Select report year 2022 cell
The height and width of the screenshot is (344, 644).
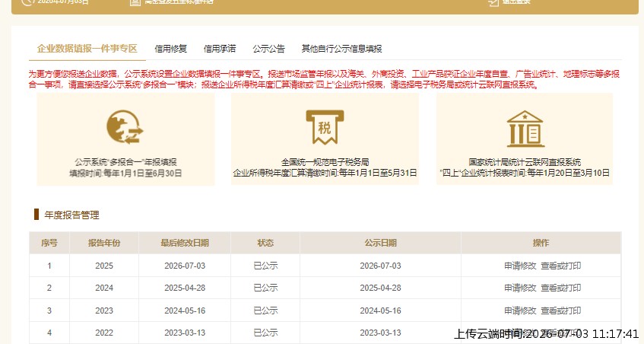click(x=104, y=333)
